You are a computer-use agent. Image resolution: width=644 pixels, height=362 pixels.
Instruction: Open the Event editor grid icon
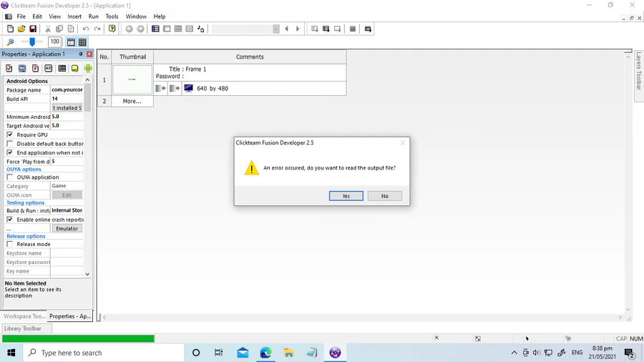178,29
